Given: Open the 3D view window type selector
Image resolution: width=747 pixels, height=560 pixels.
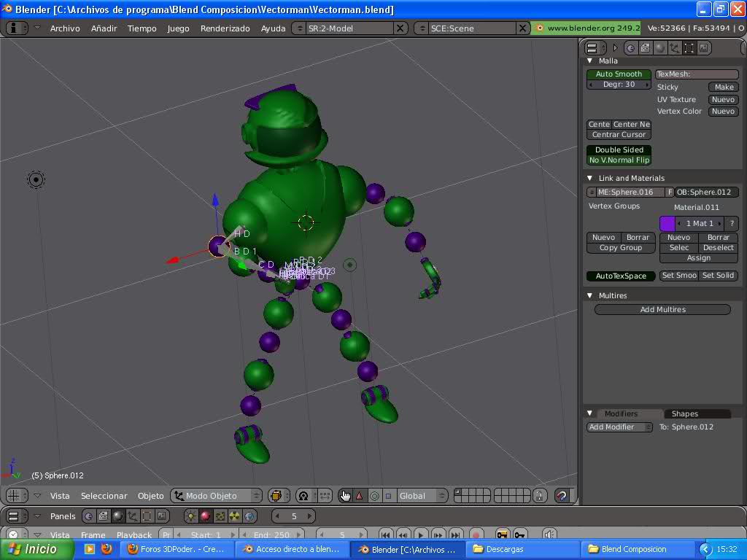Looking at the screenshot, I should (18, 496).
